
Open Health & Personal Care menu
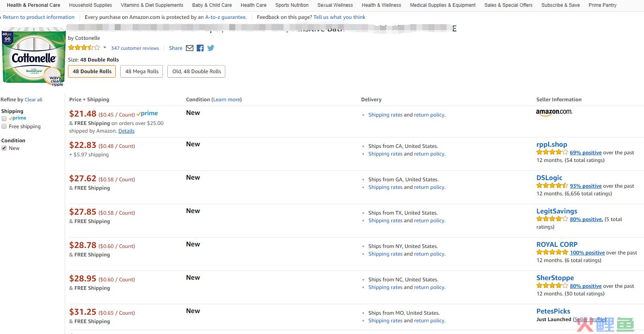[33, 5]
